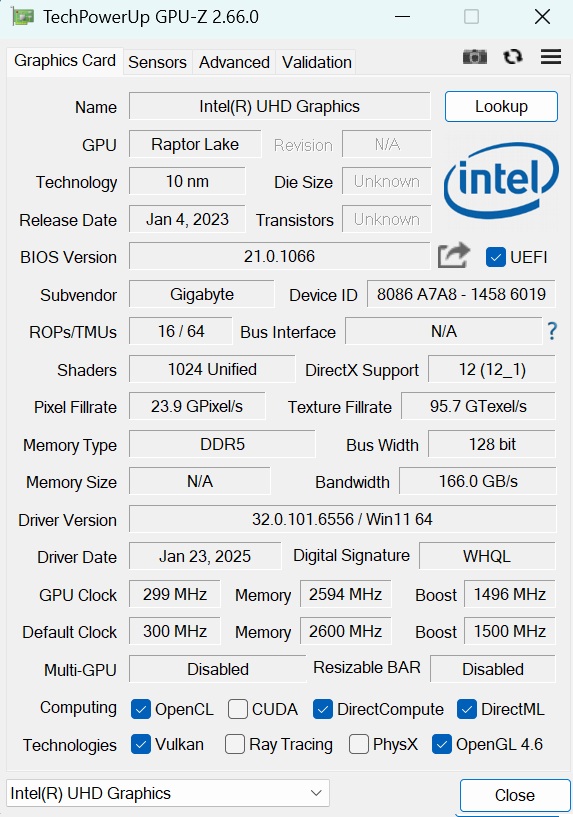Image resolution: width=573 pixels, height=817 pixels.
Task: Click the BIOS export share icon
Action: click(x=453, y=256)
